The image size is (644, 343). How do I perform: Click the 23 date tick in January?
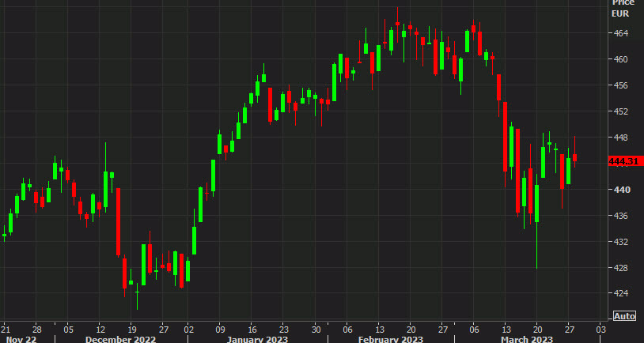(284, 330)
